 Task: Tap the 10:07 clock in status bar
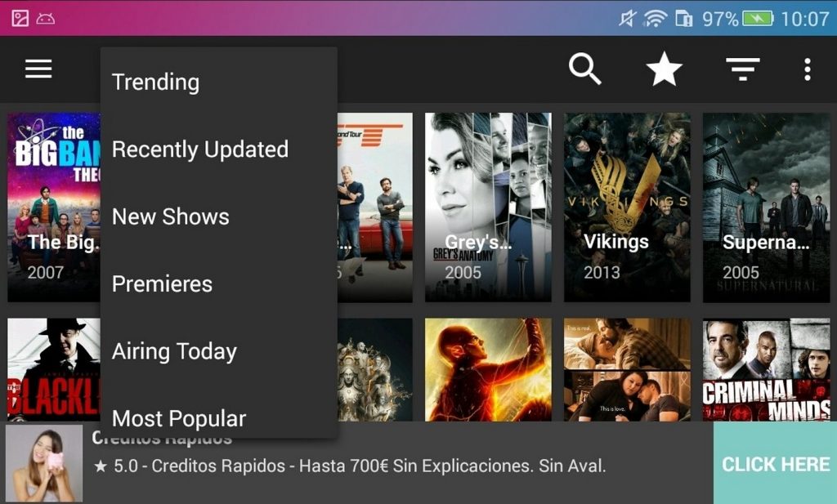pos(805,20)
